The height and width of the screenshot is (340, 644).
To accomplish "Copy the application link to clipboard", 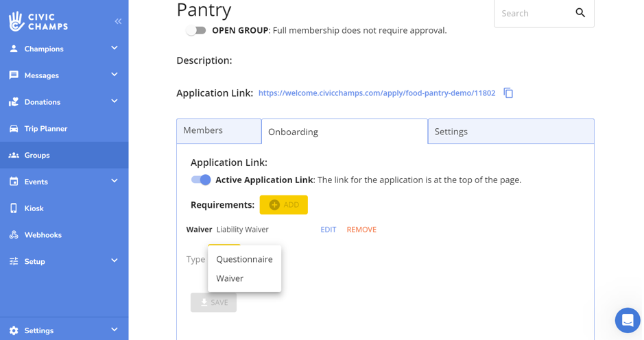I will [508, 93].
